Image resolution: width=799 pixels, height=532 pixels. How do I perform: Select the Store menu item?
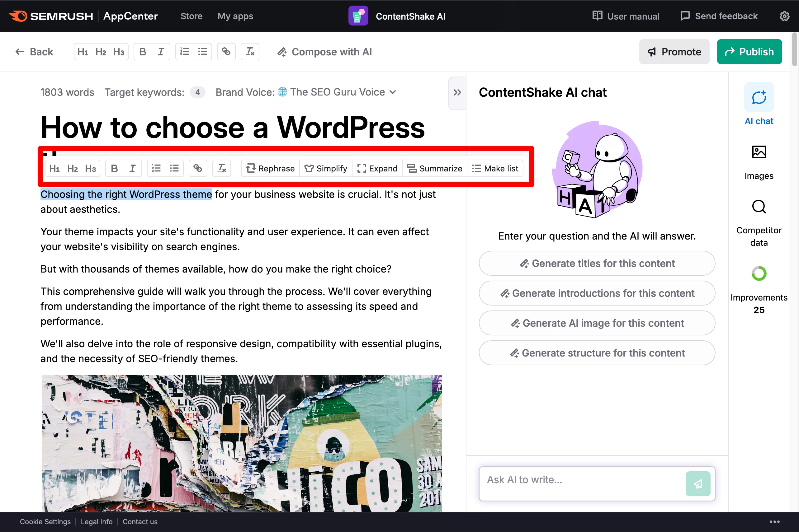point(191,16)
